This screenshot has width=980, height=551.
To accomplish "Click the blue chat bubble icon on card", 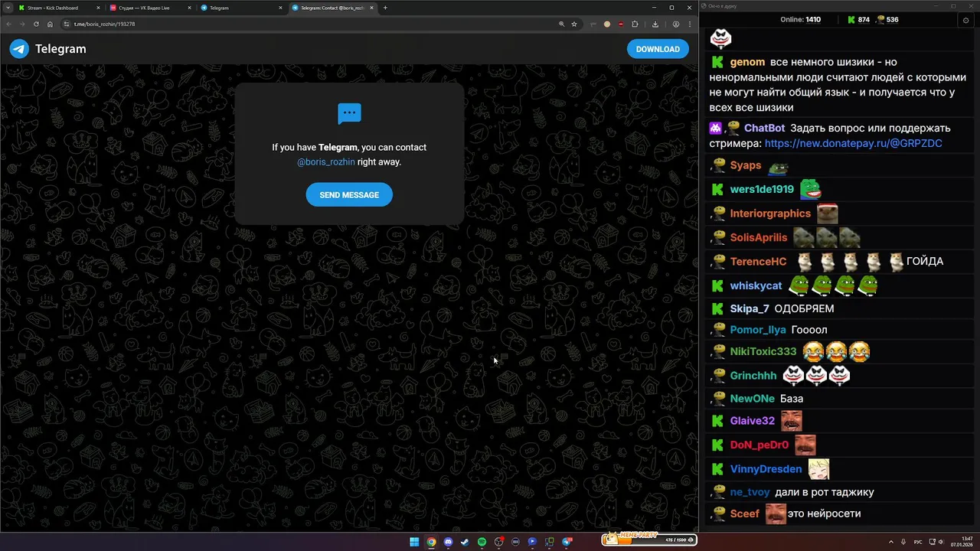I will coord(349,114).
